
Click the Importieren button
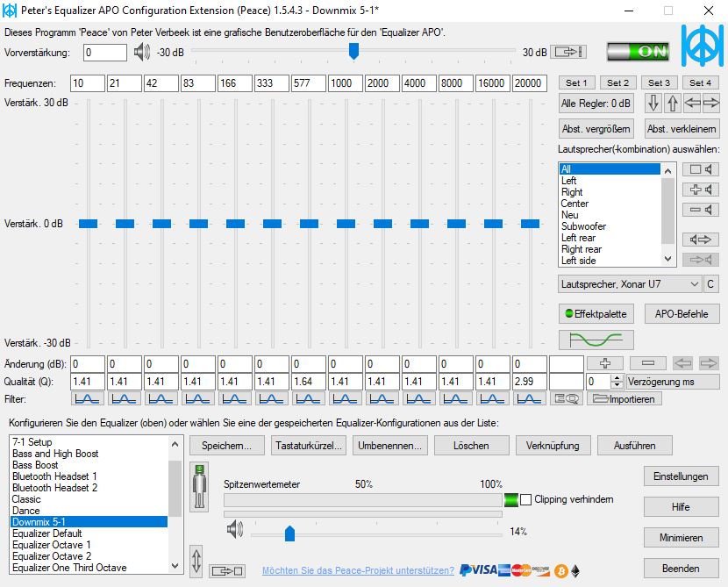(625, 399)
